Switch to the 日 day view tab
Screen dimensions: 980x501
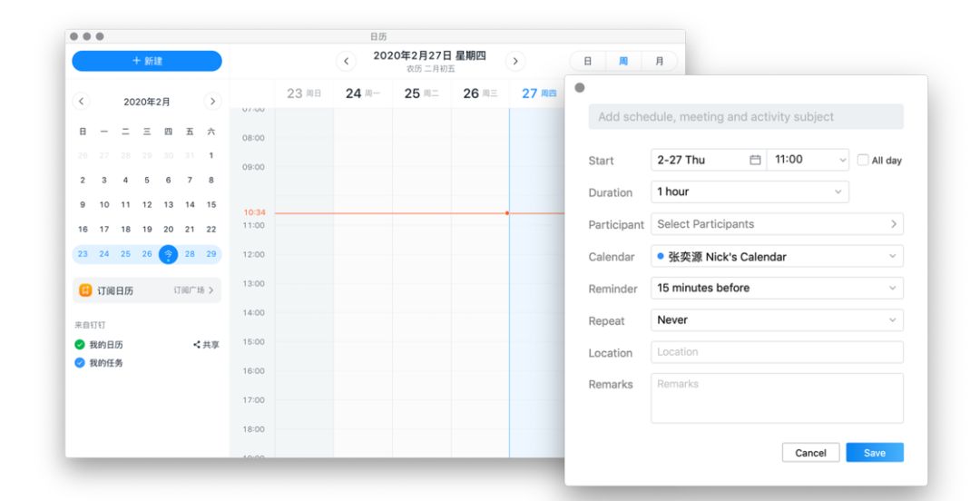pyautogui.click(x=587, y=62)
